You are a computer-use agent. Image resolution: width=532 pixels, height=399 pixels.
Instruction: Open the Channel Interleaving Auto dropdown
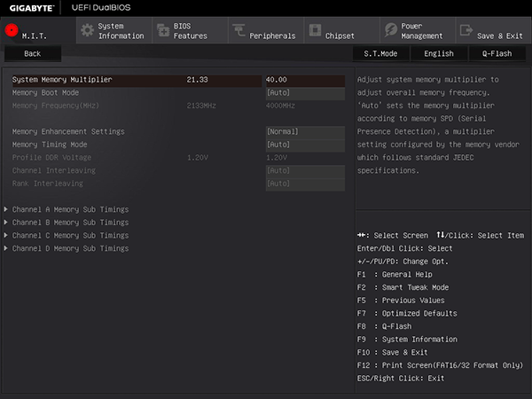tap(305, 170)
